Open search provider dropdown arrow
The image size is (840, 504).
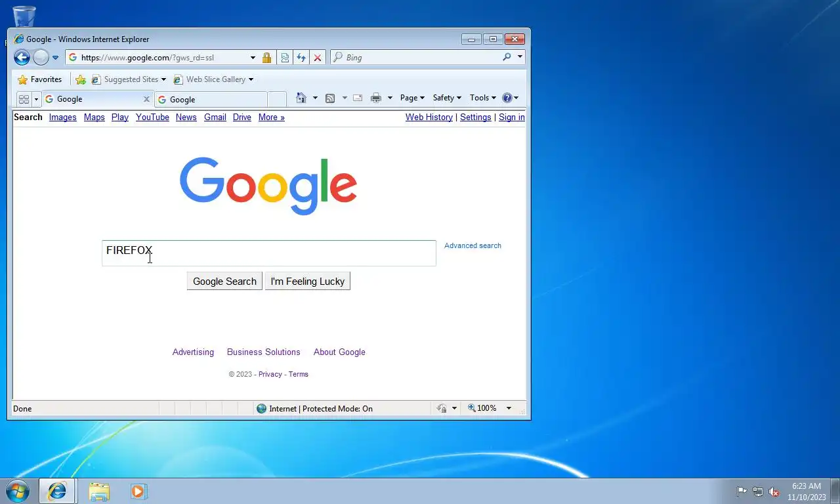point(520,57)
